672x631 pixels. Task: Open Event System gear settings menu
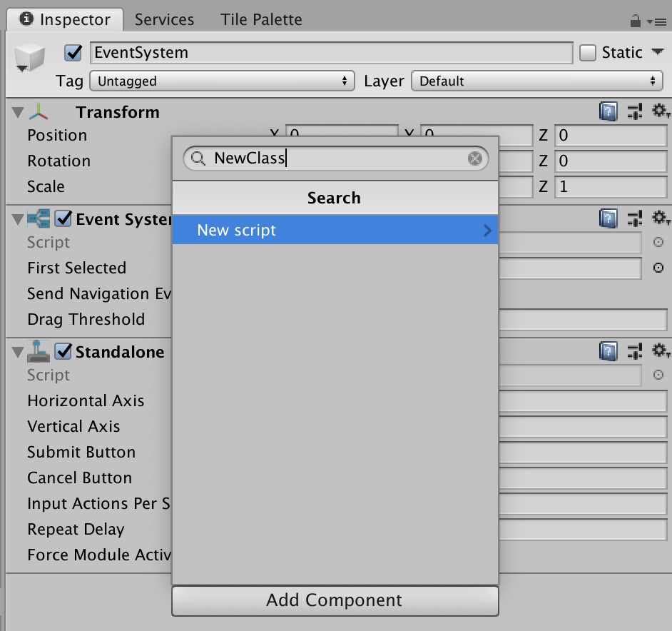[x=661, y=218]
